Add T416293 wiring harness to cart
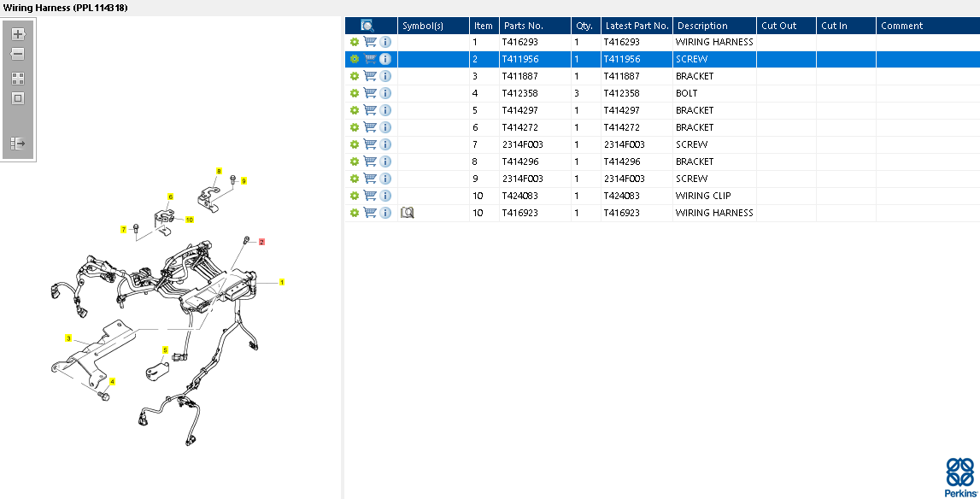This screenshot has height=499, width=980. click(370, 42)
